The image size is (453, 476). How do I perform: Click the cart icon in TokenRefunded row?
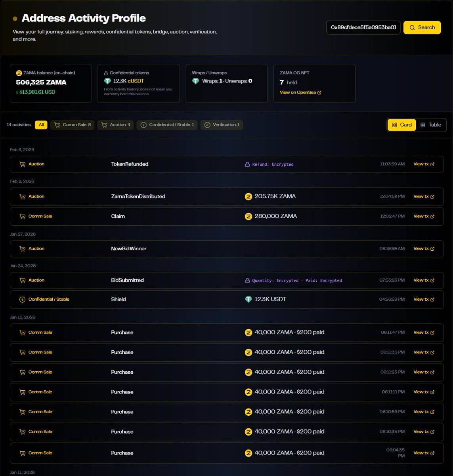[x=23, y=164]
